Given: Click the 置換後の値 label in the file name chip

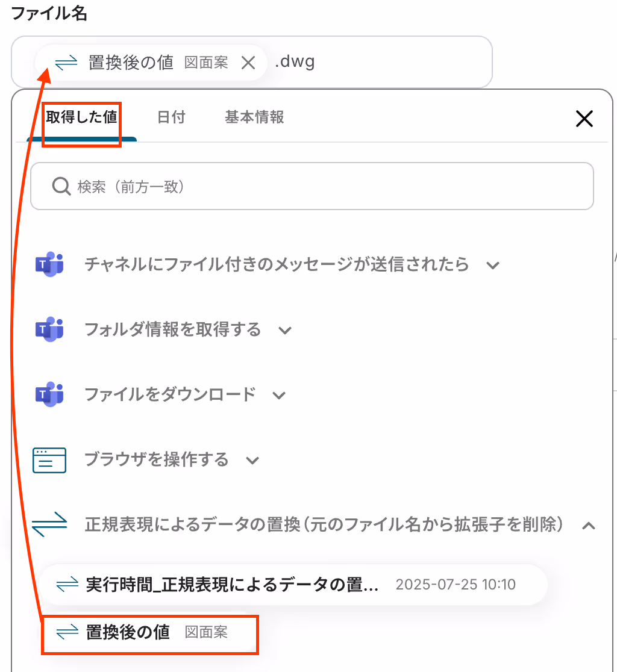Looking at the screenshot, I should (x=131, y=63).
